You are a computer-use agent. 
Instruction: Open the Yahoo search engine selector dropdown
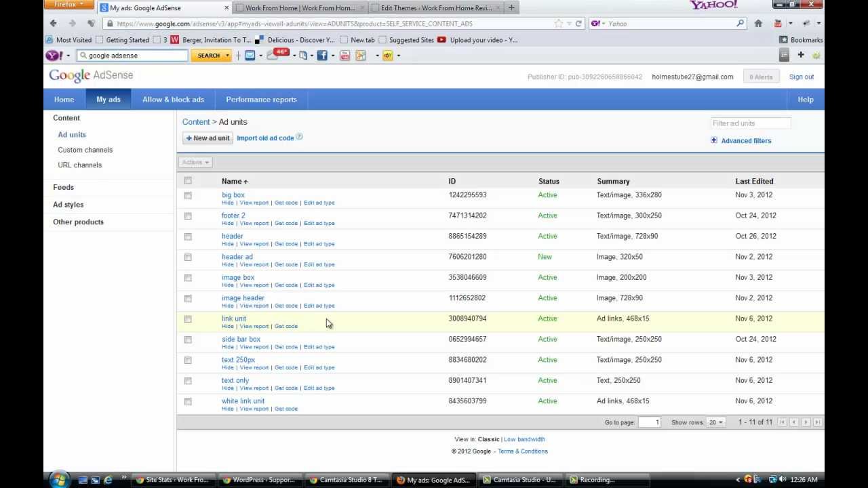[x=598, y=24]
